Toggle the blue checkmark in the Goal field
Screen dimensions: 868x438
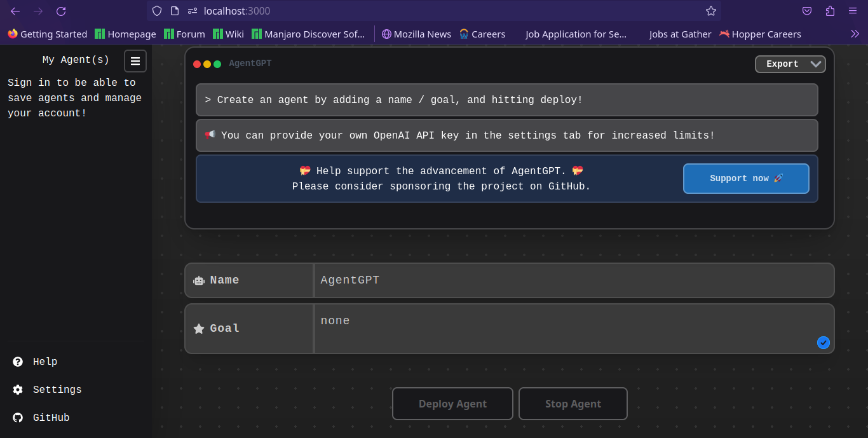coord(823,343)
